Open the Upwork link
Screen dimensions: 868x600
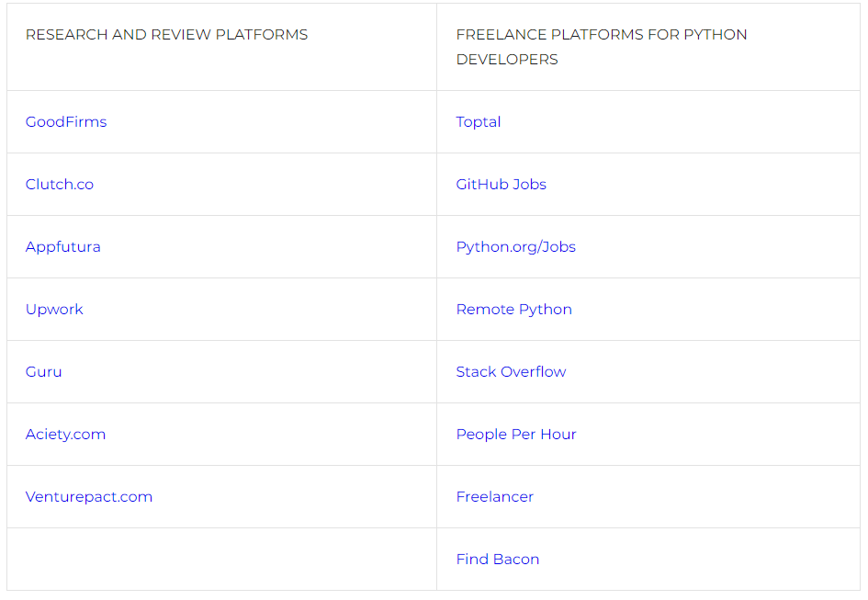pos(54,310)
